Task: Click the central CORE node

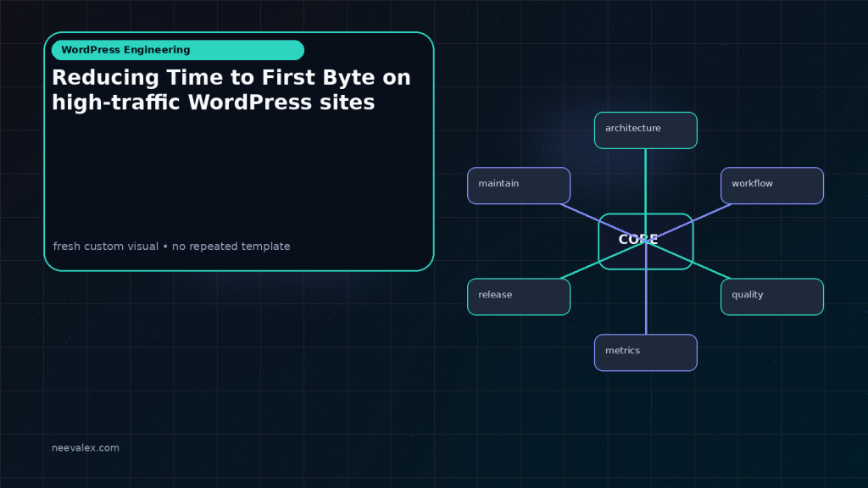Action: point(645,241)
